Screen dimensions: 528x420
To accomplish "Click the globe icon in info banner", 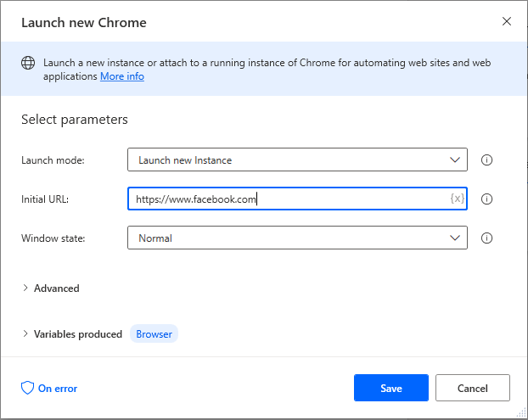I will coord(28,63).
